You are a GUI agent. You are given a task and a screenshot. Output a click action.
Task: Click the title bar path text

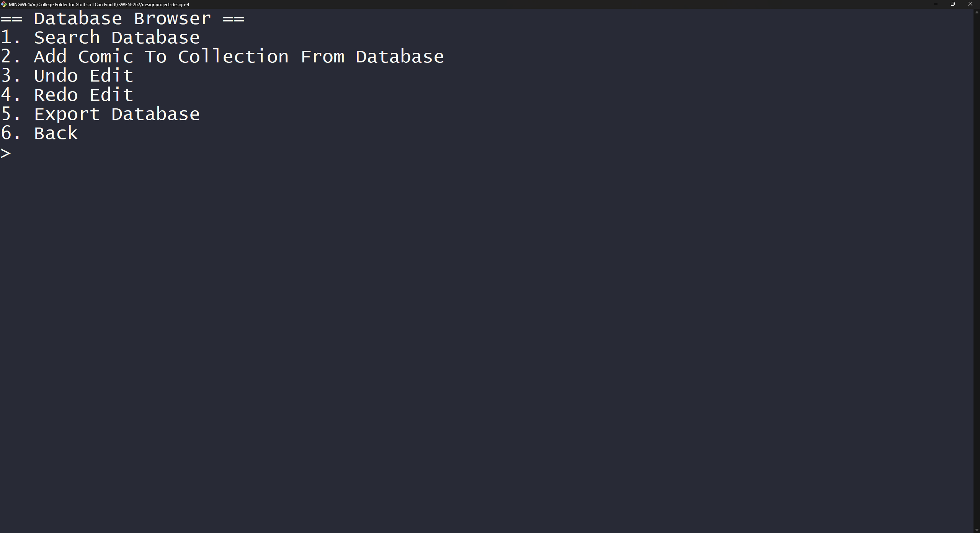pos(100,4)
